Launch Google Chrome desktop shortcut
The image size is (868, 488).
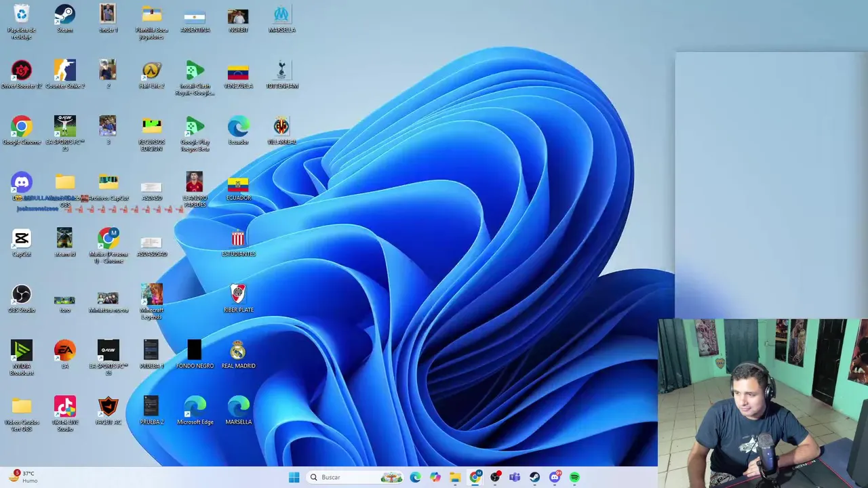point(22,131)
